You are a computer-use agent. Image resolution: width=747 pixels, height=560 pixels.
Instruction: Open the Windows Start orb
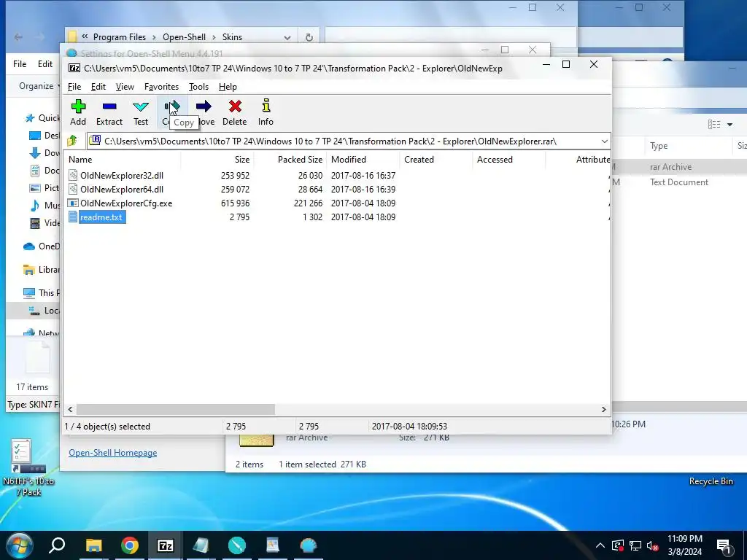pyautogui.click(x=19, y=545)
